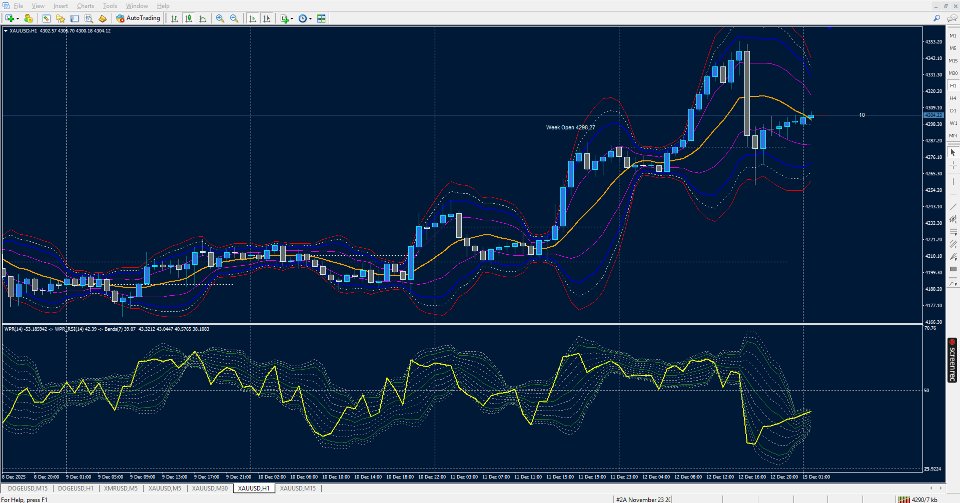Switch timeframe to MN monthly
The image size is (960, 503).
[953, 135]
